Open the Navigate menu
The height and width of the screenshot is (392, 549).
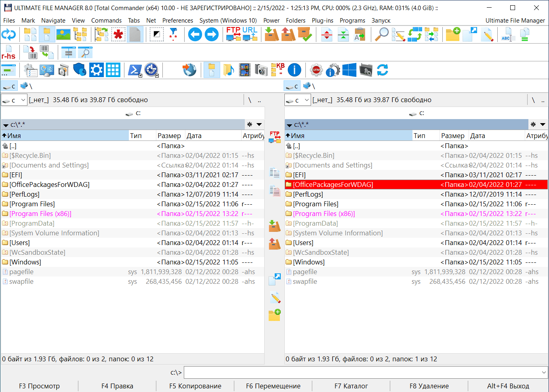[x=53, y=21]
